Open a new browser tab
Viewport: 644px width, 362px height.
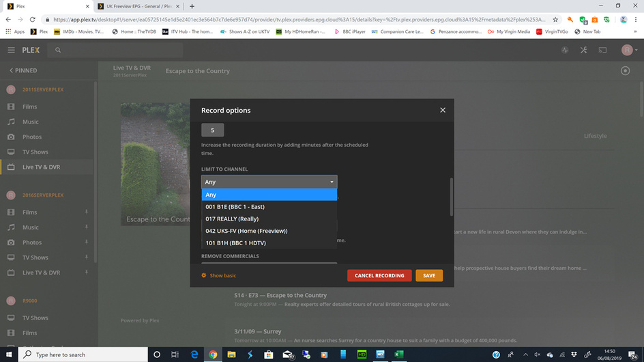pyautogui.click(x=192, y=6)
